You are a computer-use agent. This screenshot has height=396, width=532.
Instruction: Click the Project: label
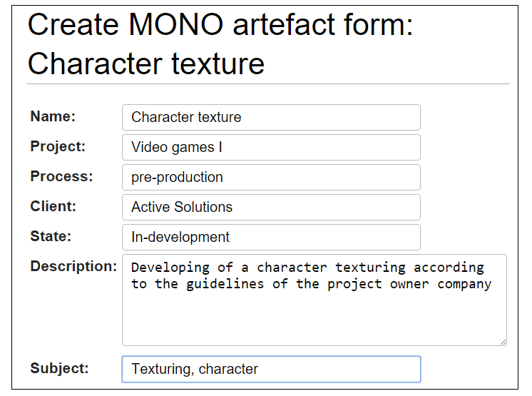(58, 146)
